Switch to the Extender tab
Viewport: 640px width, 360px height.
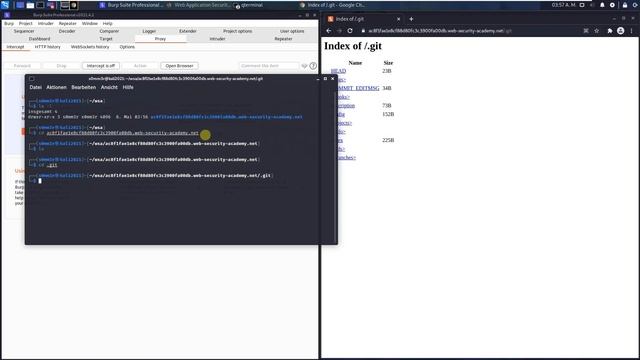click(x=188, y=31)
